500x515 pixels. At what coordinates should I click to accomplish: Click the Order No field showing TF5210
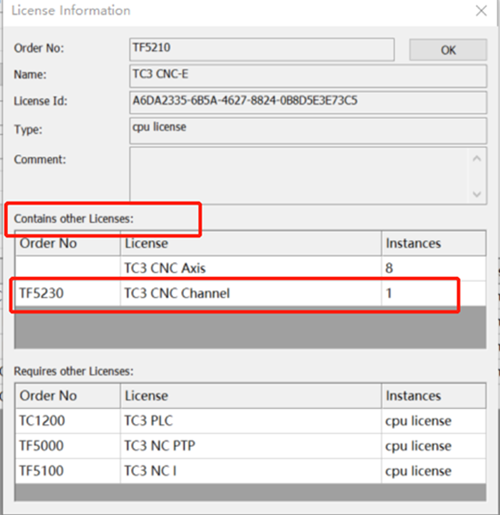click(262, 50)
